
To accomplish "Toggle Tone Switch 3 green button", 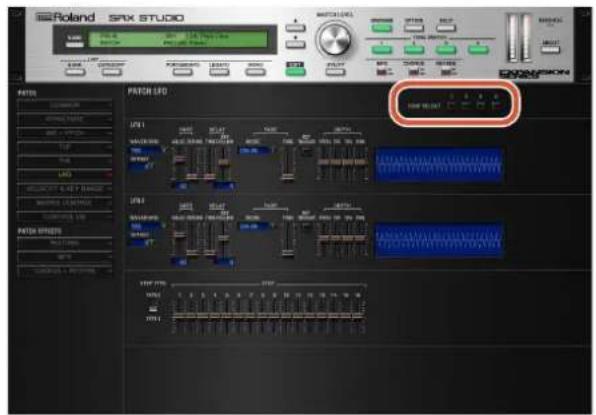I will pyautogui.click(x=445, y=49).
